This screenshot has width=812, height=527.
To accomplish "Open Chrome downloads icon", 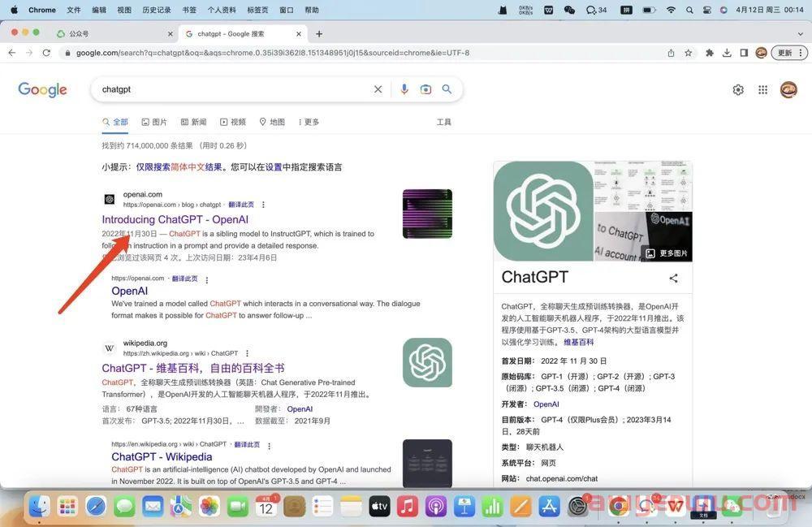I will (727, 53).
